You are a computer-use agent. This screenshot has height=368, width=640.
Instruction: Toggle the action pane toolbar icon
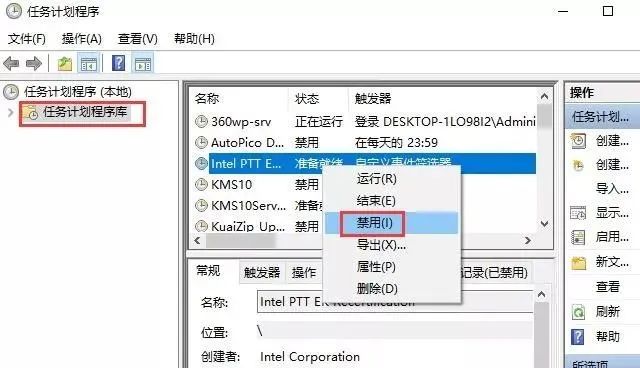tap(143, 64)
